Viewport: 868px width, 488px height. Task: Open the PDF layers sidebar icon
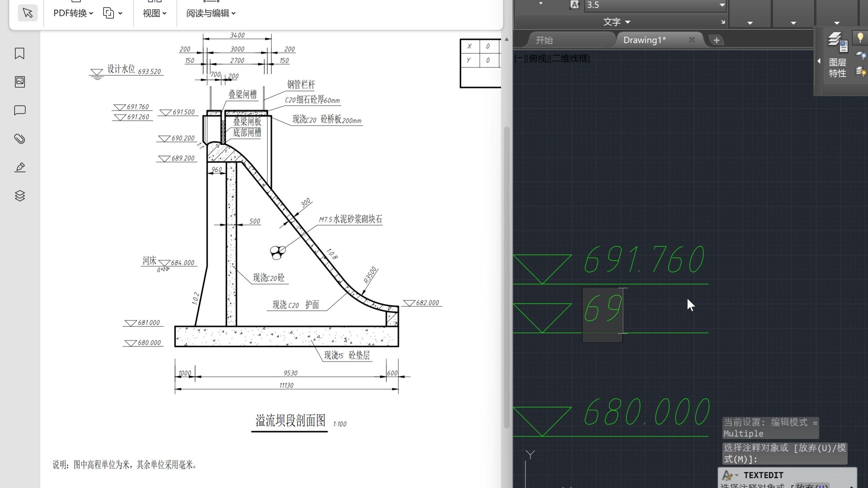[20, 196]
